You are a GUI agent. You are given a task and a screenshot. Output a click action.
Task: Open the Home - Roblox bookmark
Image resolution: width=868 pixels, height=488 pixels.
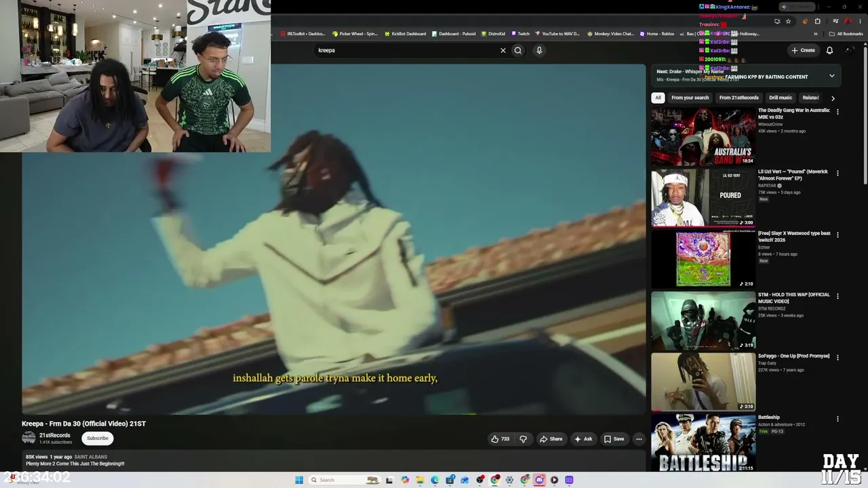[656, 34]
